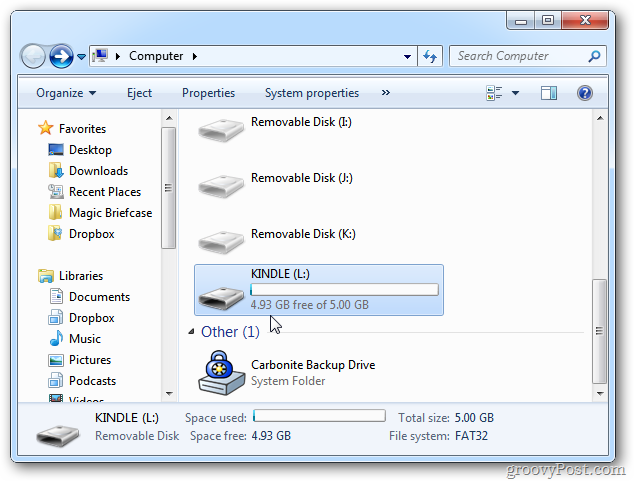Image resolution: width=634 pixels, height=481 pixels.
Task: Click Removable Disk (J:) label
Action: (302, 178)
